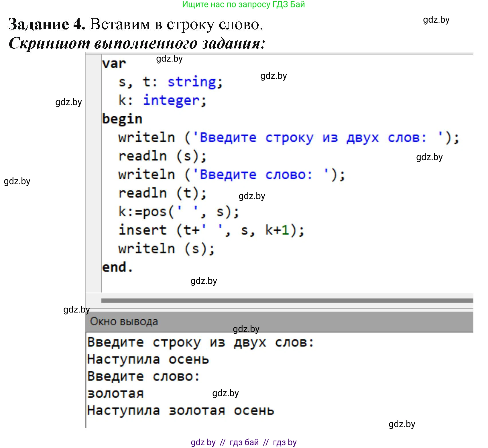This screenshot has height=448, width=488.
Task: Click the editor's left gutter margin
Action: (x=94, y=172)
